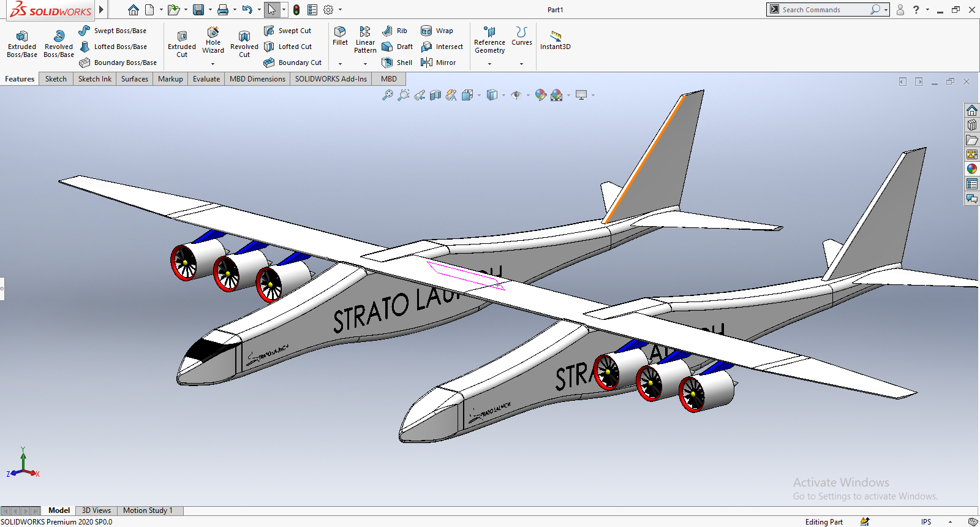Click the Section View icon
This screenshot has height=527, width=980.
pyautogui.click(x=435, y=95)
